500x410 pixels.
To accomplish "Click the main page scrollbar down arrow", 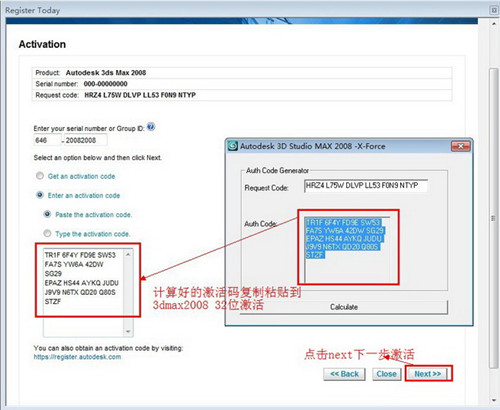I will [x=494, y=400].
